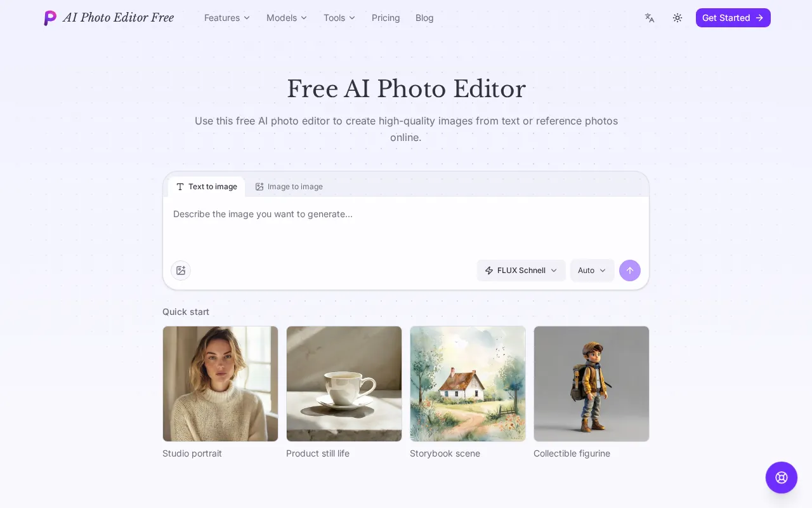Click the Studio portrait caption

click(x=192, y=453)
